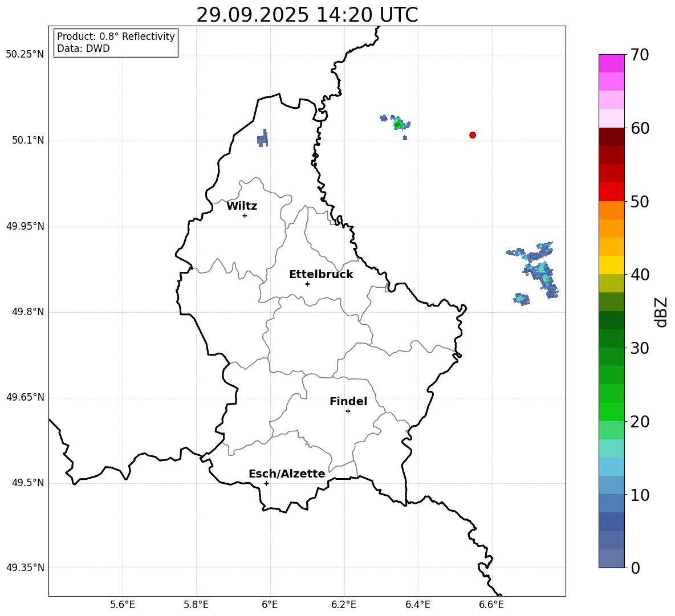Image resolution: width=675 pixels, height=616 pixels.
Task: Click the small blue echo inside northern Luxembourg
Action: pos(263,138)
